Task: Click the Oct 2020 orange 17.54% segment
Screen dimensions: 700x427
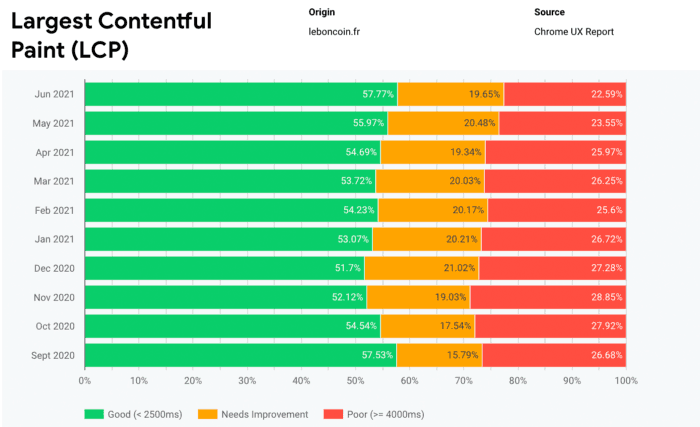Action: coord(427,326)
